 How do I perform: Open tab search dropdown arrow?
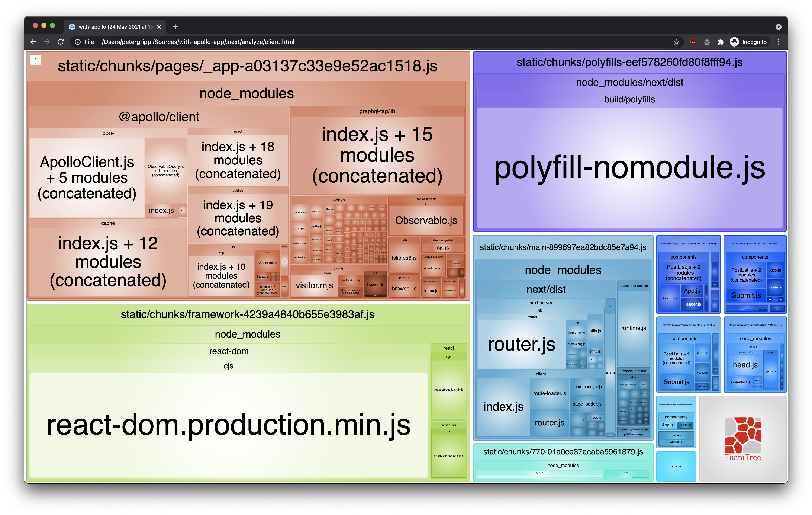point(778,27)
